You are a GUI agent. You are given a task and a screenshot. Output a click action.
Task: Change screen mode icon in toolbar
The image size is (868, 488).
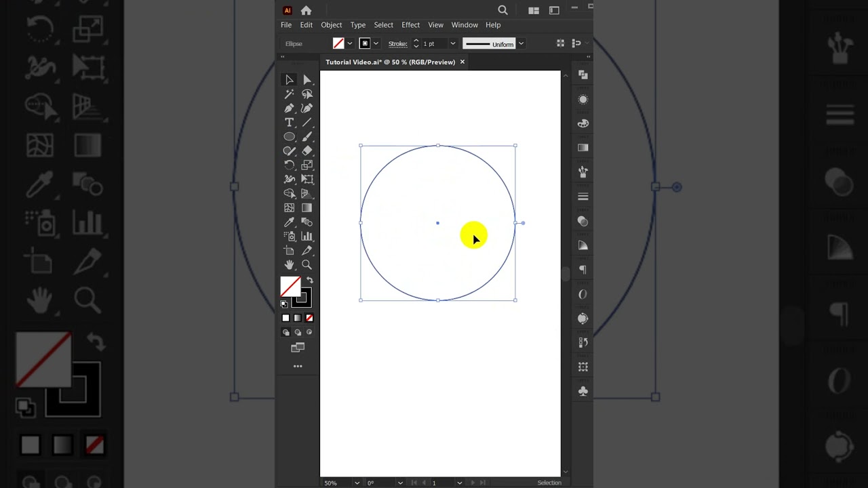pyautogui.click(x=298, y=348)
